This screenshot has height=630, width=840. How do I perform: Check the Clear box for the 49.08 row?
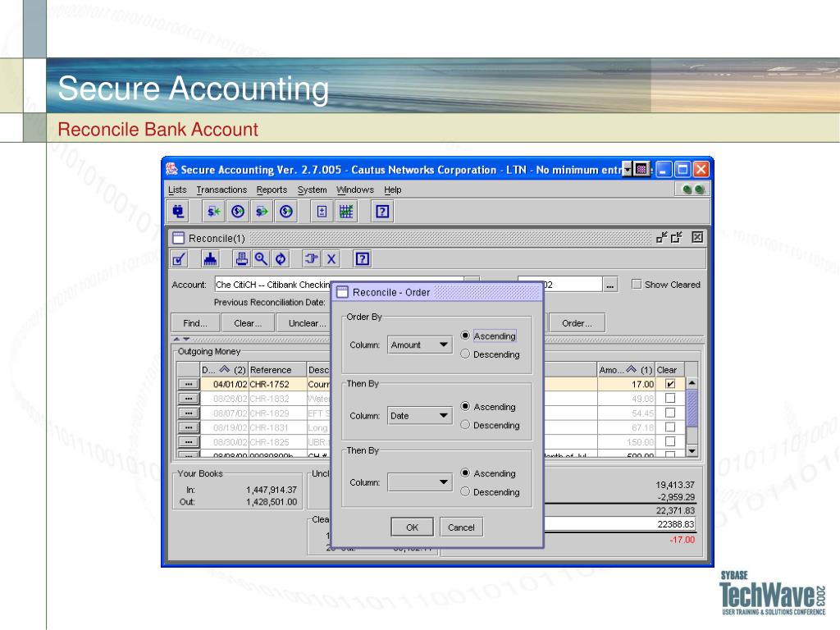pyautogui.click(x=669, y=399)
